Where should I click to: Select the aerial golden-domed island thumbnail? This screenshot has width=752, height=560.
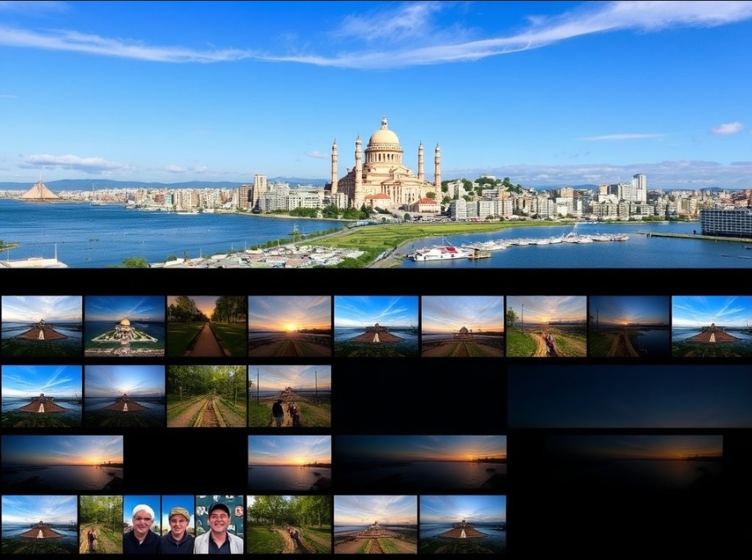click(x=125, y=326)
